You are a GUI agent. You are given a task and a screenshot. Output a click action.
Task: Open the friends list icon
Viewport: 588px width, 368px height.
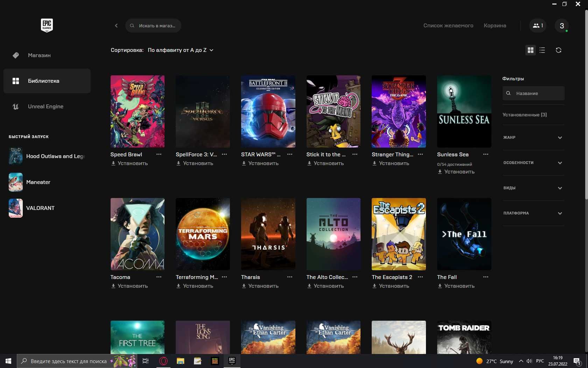point(538,26)
